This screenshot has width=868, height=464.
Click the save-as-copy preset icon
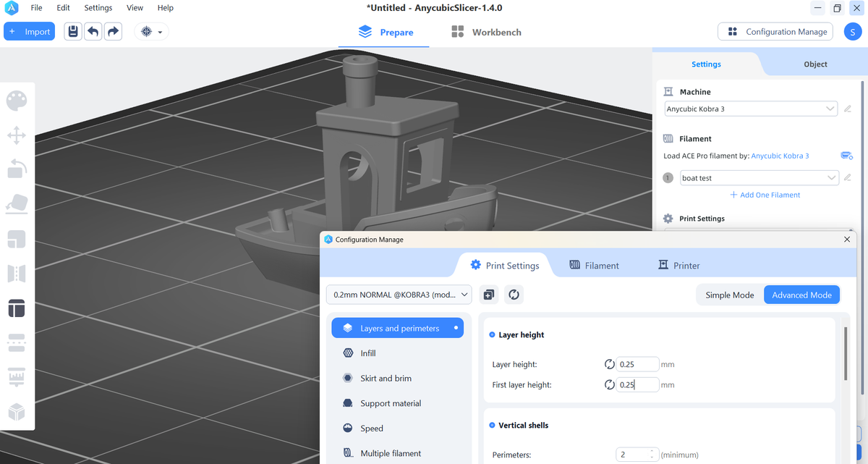coord(489,295)
